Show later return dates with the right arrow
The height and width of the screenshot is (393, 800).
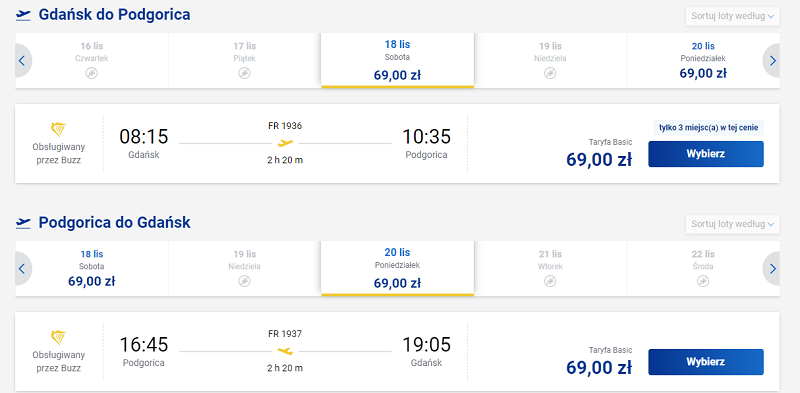[772, 268]
